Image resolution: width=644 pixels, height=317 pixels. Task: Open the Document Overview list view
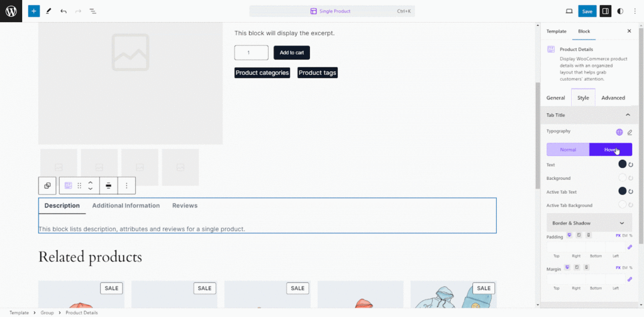point(93,11)
